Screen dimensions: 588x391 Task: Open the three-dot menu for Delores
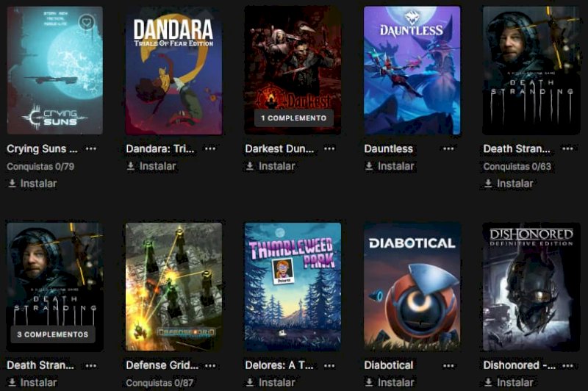(x=329, y=365)
